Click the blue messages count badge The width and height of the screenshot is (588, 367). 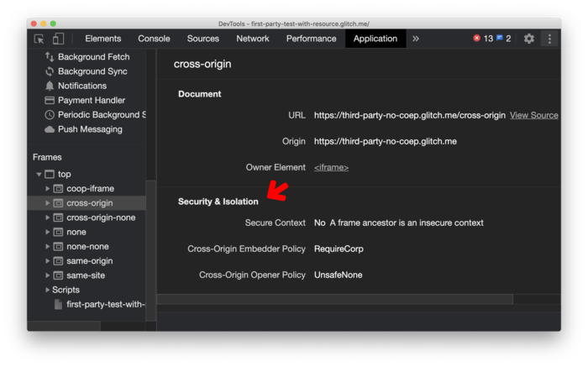pos(503,39)
